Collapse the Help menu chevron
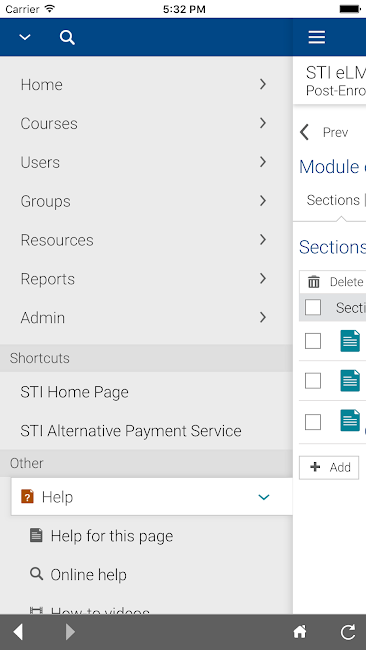366x650 pixels. click(264, 497)
